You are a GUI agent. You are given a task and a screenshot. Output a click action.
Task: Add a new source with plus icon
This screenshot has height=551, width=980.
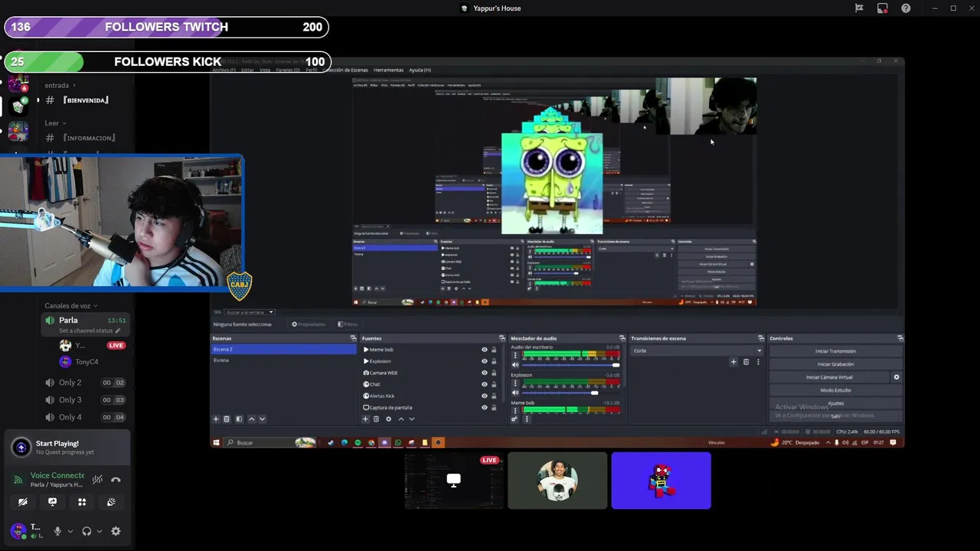point(365,419)
